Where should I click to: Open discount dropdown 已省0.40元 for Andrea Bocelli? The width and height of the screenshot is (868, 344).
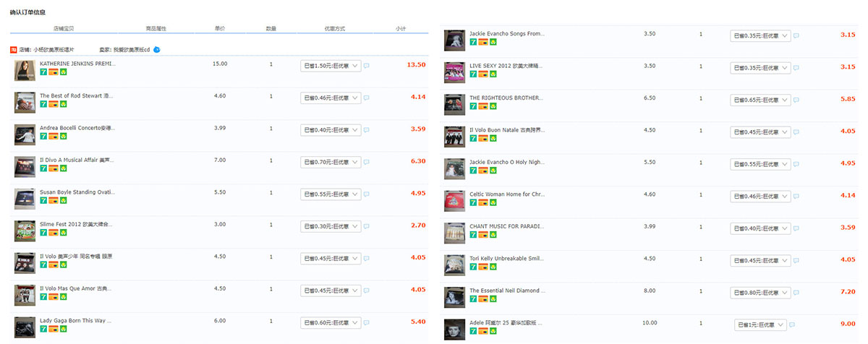tap(331, 130)
